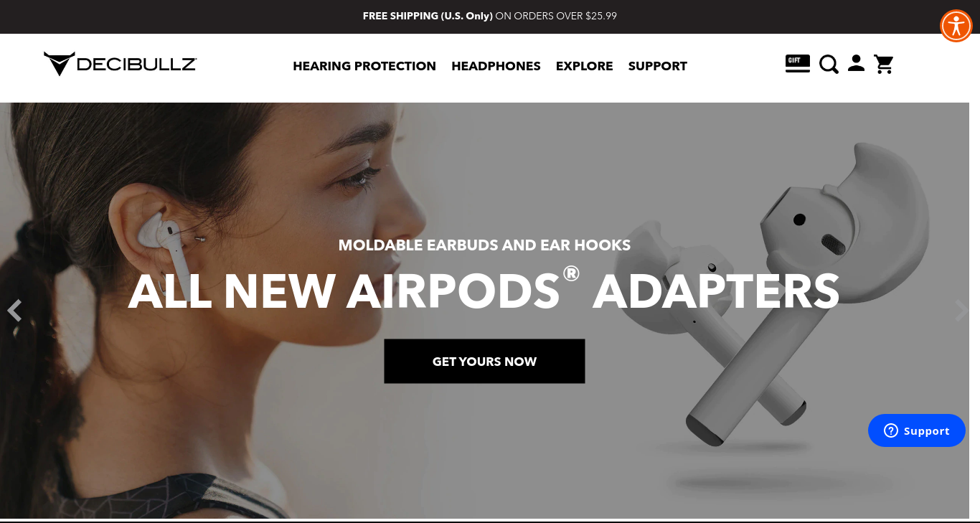The width and height of the screenshot is (980, 523).
Task: Click the Get Yours Now button
Action: tap(484, 361)
